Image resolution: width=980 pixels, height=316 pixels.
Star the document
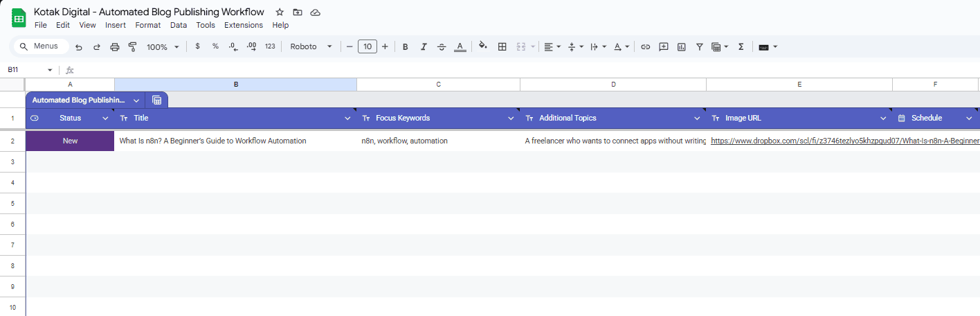pyautogui.click(x=280, y=12)
